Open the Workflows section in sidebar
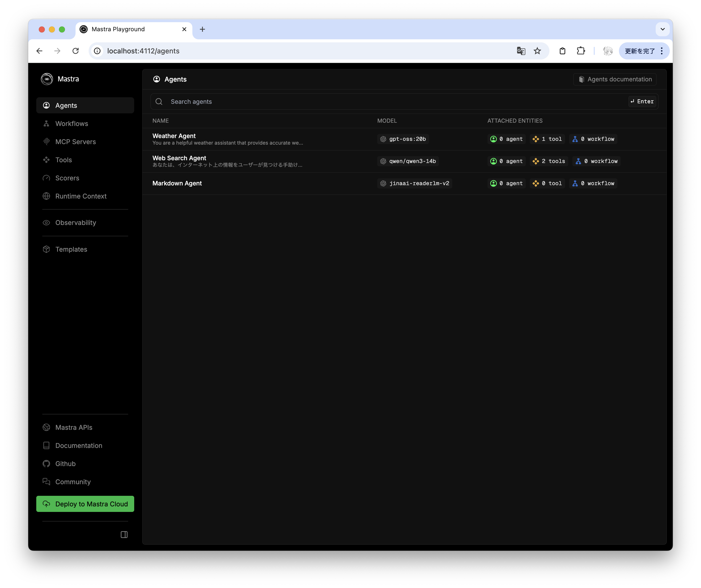This screenshot has height=588, width=701. tap(72, 123)
